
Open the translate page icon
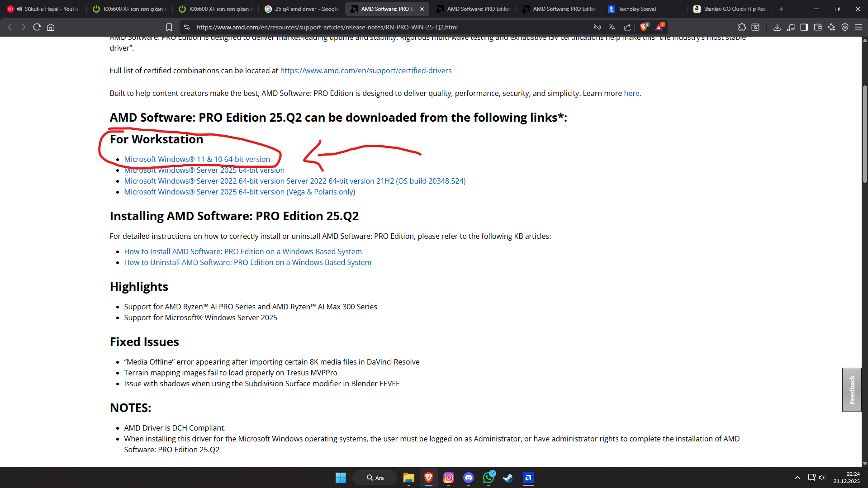click(612, 27)
